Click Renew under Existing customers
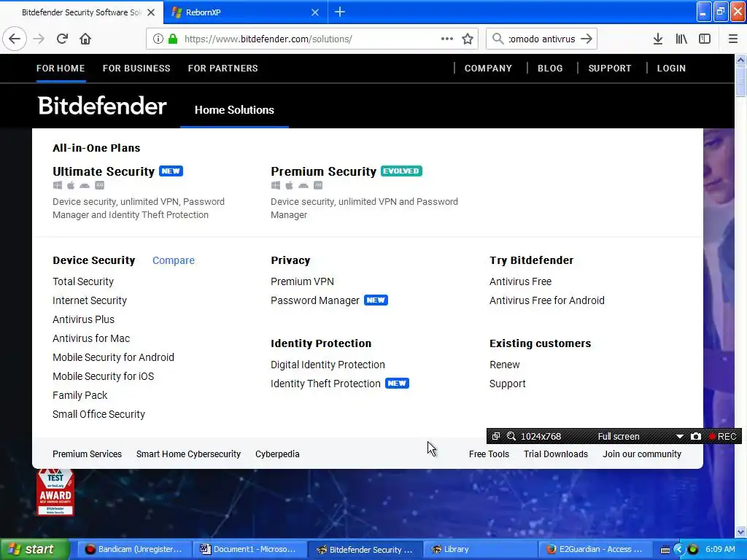 coord(505,365)
